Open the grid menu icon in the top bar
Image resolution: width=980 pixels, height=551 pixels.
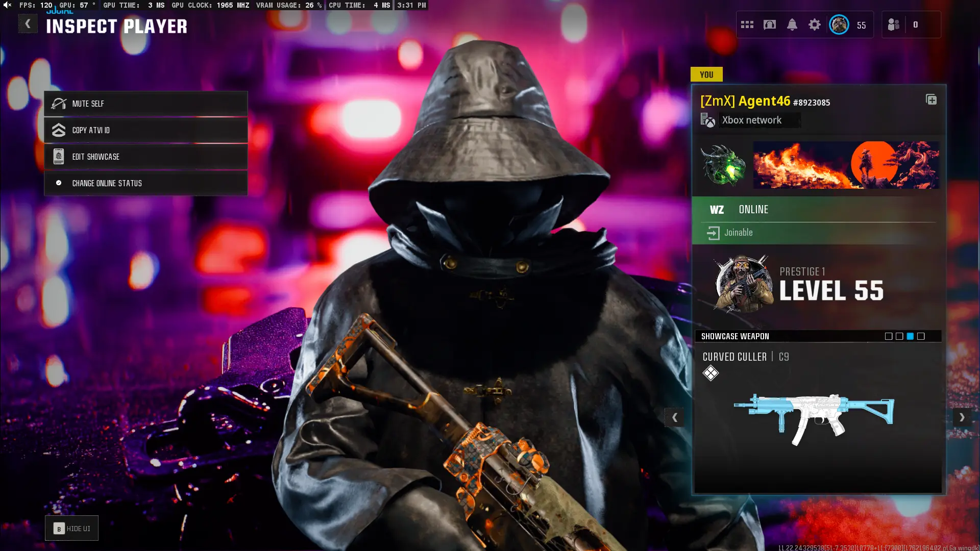click(x=747, y=24)
